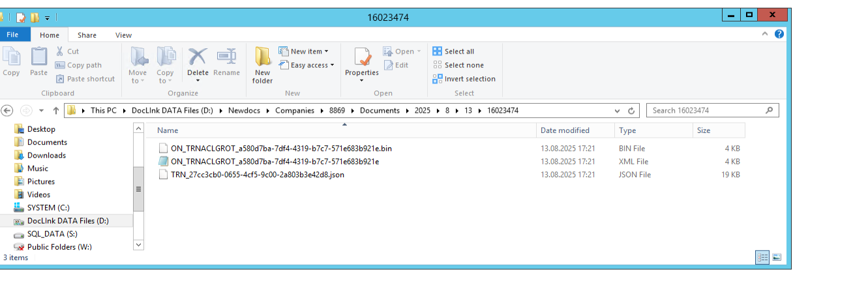Sort by the Size column header

click(719, 130)
